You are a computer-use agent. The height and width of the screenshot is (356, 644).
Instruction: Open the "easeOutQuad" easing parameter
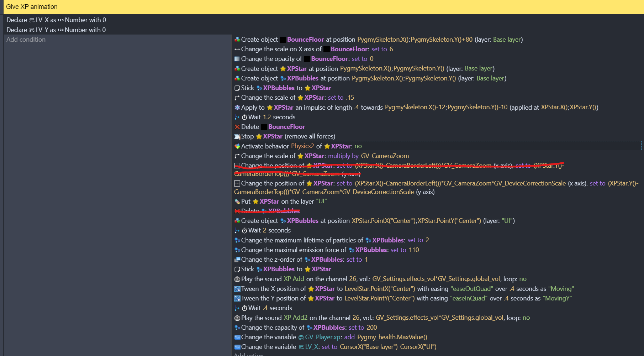(x=471, y=289)
